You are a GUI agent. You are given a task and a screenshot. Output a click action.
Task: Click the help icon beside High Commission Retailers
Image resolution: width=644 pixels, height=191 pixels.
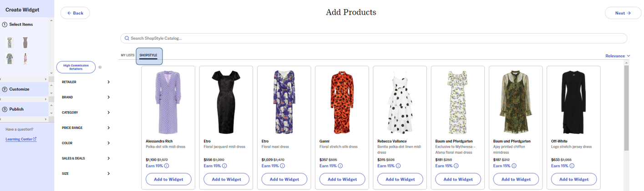click(100, 67)
